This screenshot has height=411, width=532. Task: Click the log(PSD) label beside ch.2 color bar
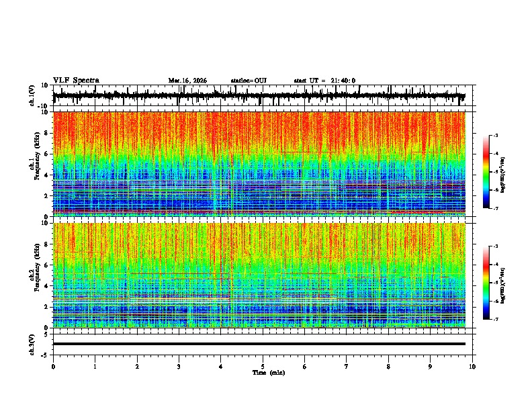(x=503, y=285)
